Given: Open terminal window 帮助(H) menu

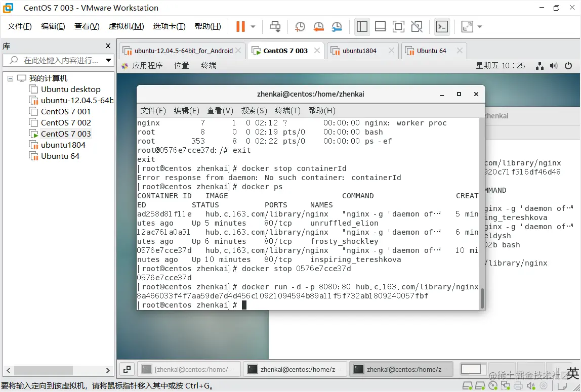Looking at the screenshot, I should pyautogui.click(x=322, y=111).
